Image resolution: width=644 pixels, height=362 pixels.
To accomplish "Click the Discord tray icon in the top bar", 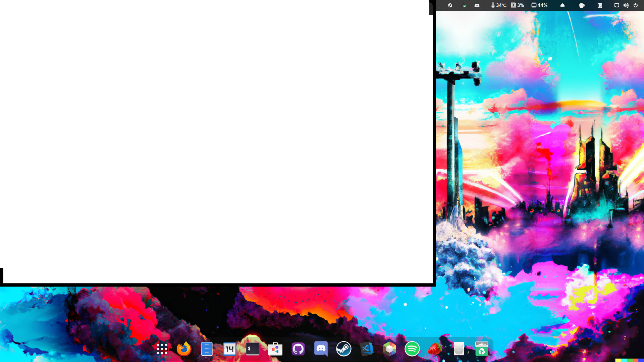I will 477,5.
